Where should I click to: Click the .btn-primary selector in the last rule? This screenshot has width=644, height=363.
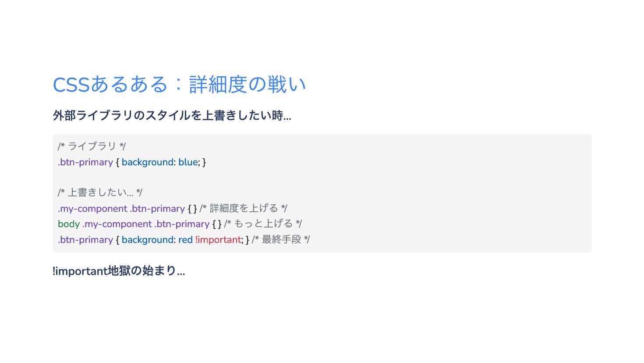pyautogui.click(x=85, y=240)
